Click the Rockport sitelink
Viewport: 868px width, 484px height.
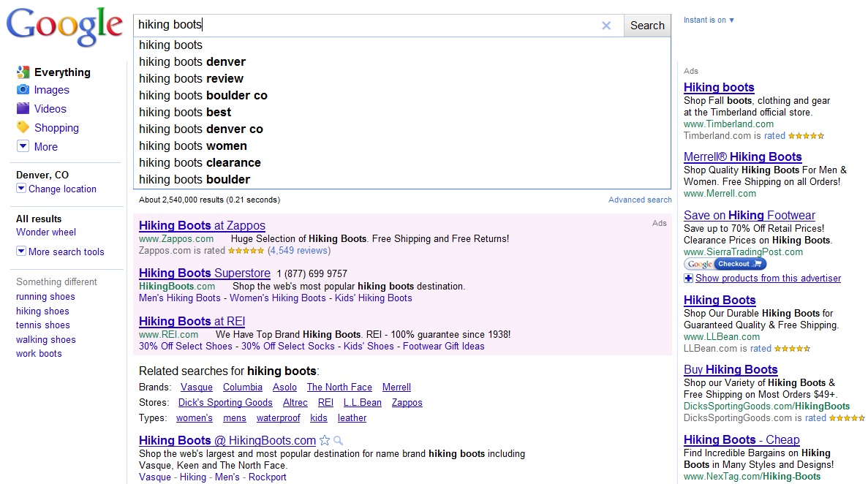[x=268, y=477]
